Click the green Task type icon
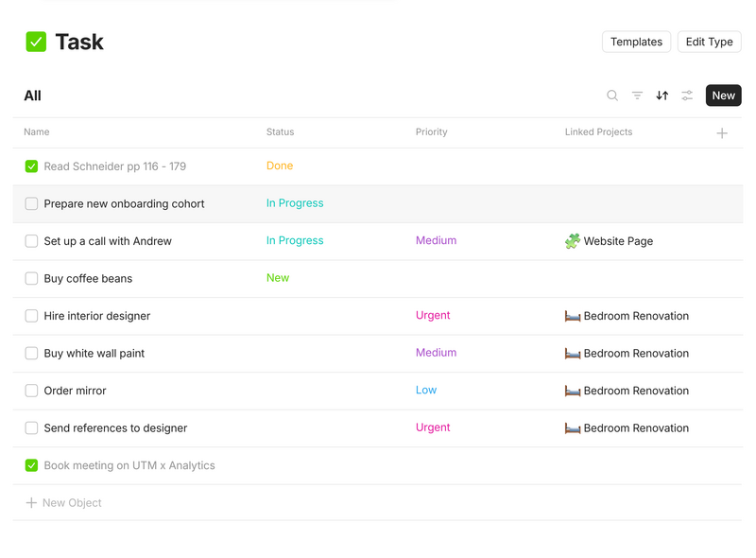The image size is (756, 558). (x=36, y=42)
